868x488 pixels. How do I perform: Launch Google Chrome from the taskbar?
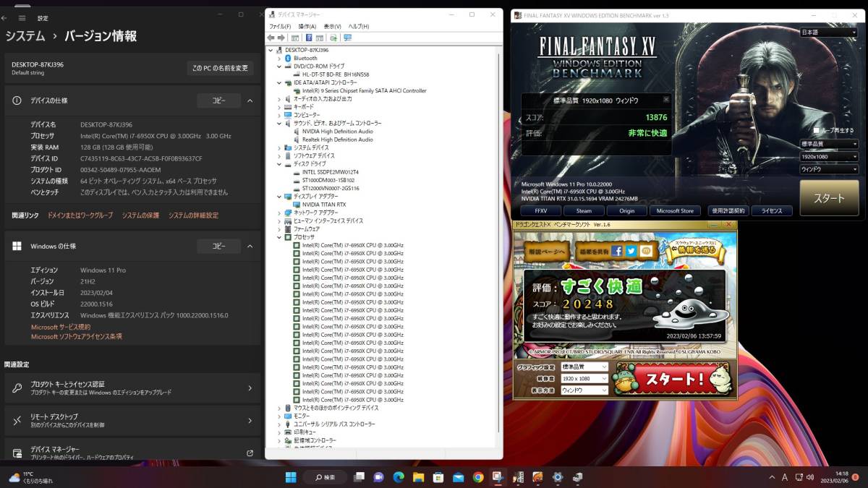[x=477, y=477]
